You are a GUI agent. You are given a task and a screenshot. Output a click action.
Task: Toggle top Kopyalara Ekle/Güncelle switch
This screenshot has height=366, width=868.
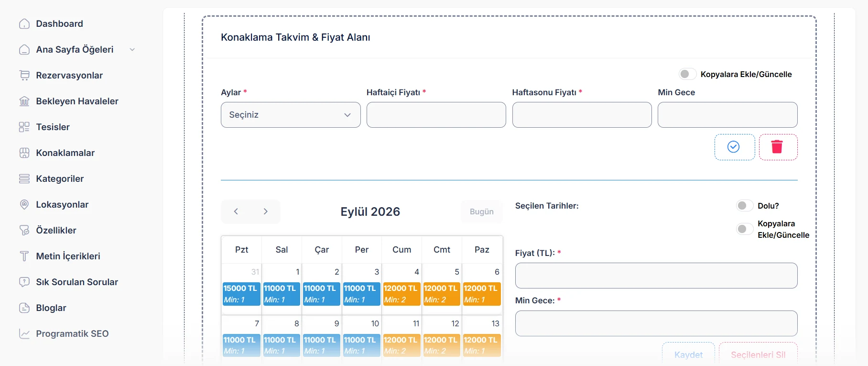coord(688,74)
